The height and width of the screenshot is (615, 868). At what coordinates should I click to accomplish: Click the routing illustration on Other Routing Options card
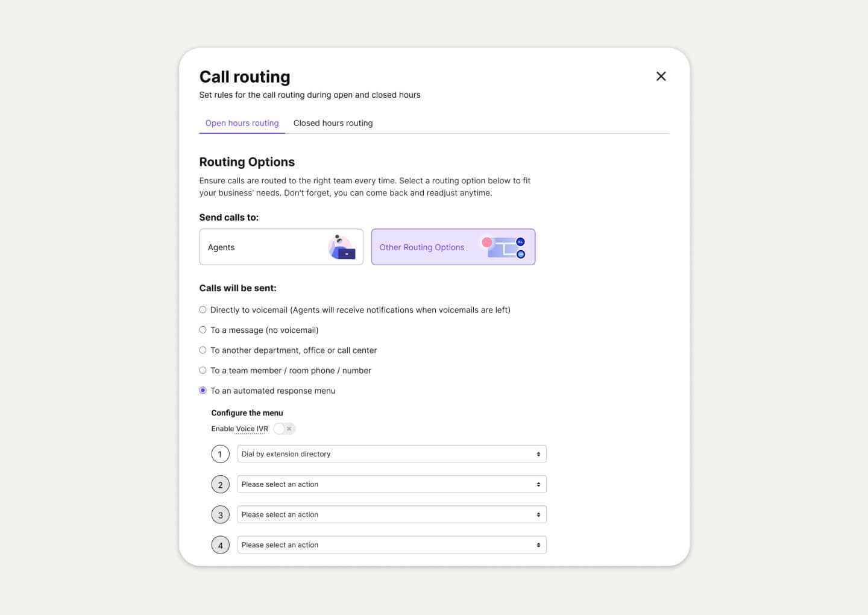point(502,247)
